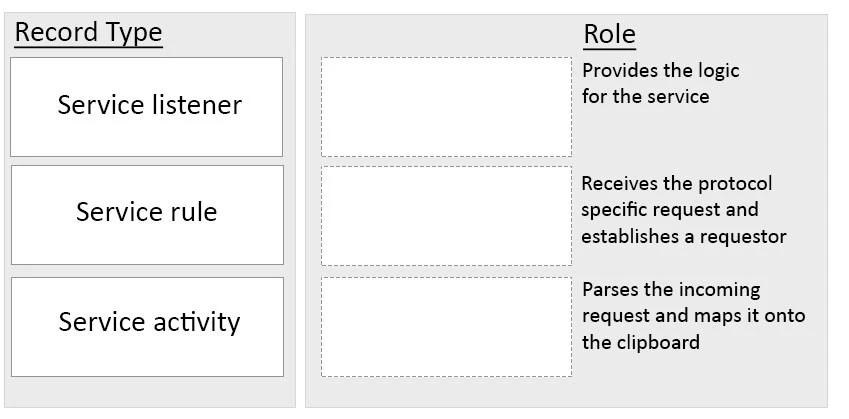Click empty drop zone beside "Provides the logic"

click(x=446, y=107)
